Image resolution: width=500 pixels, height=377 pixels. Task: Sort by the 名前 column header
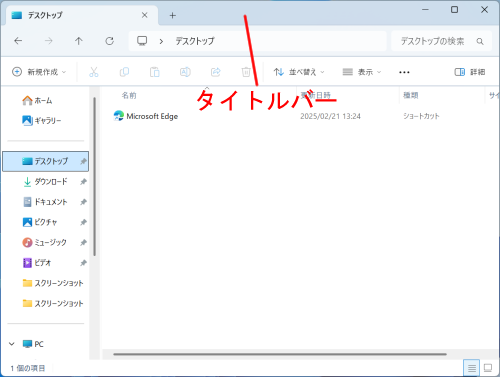(x=129, y=96)
